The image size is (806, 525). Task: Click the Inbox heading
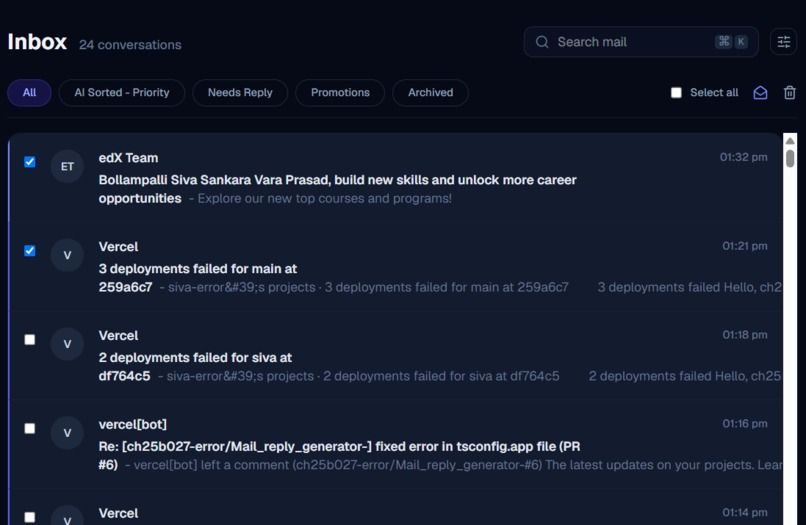37,42
